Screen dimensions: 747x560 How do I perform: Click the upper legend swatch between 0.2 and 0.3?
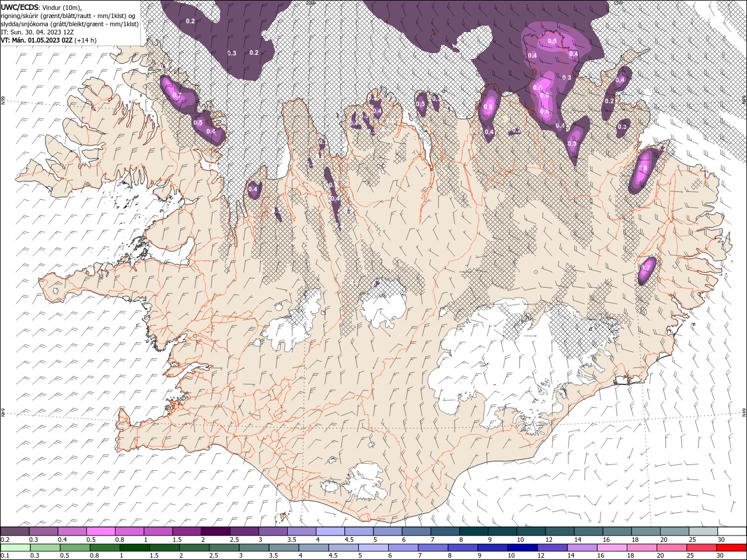[x=15, y=531]
